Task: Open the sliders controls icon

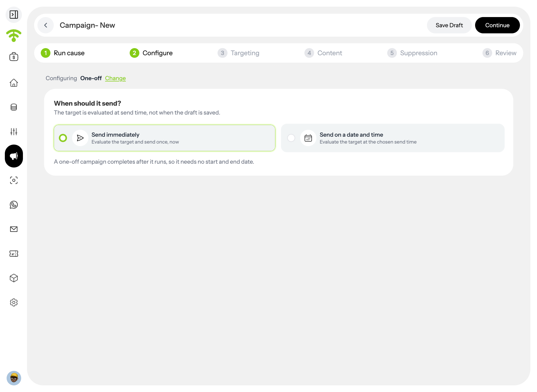Action: click(x=14, y=132)
